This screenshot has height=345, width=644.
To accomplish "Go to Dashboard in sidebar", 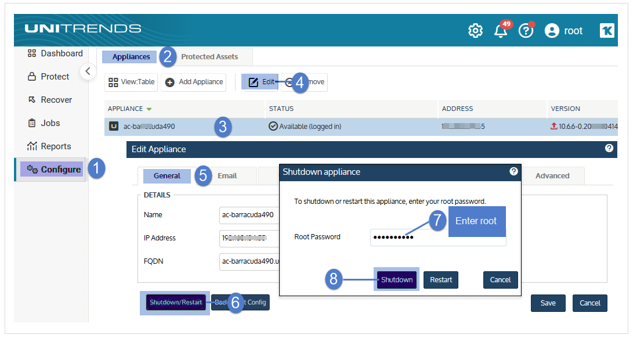I will (x=55, y=53).
